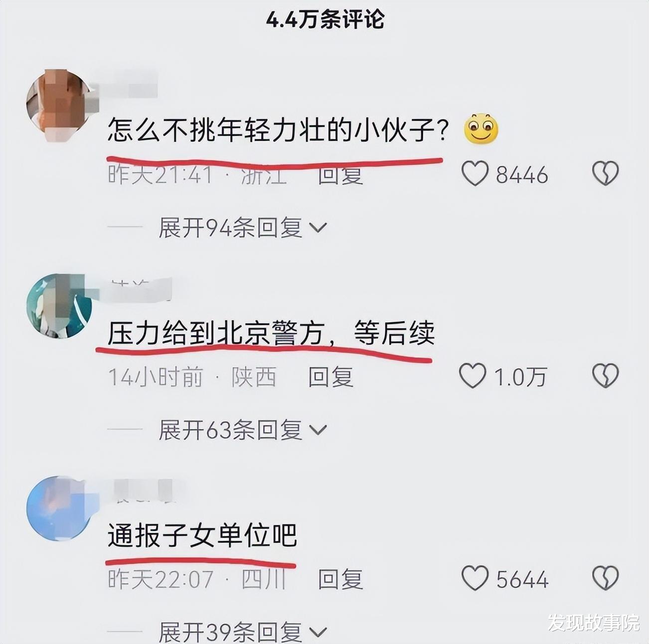
Task: Dislike the Zhejiang user's comment
Action: coord(605,174)
